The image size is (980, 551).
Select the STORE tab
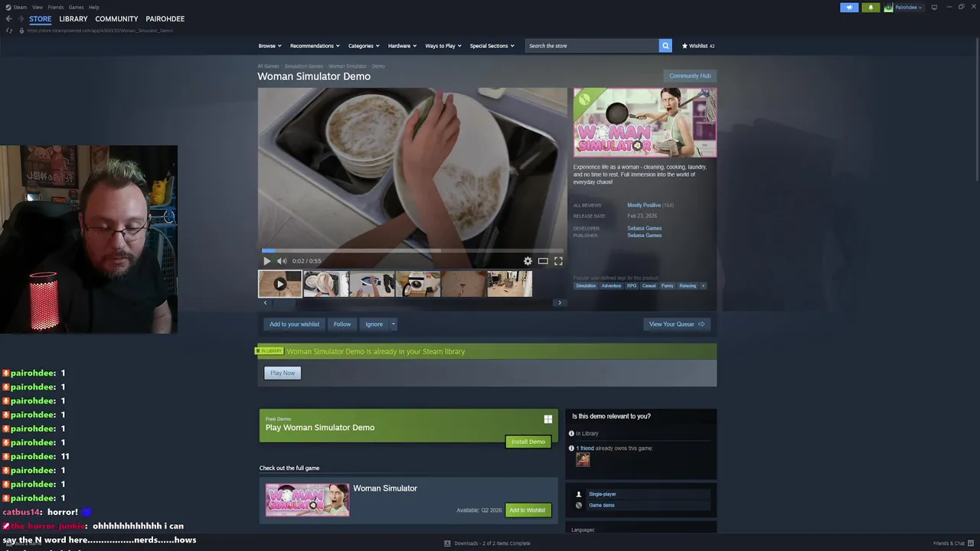(41, 18)
